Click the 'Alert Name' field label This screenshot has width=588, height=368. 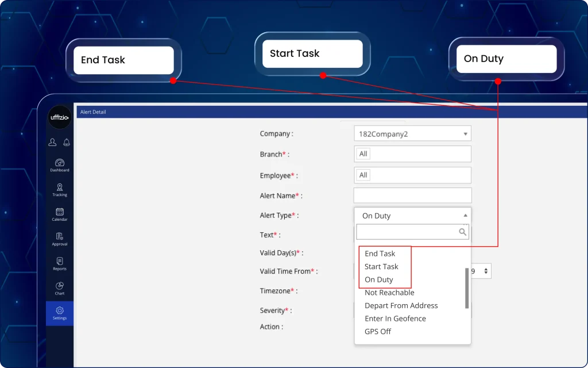click(x=281, y=195)
